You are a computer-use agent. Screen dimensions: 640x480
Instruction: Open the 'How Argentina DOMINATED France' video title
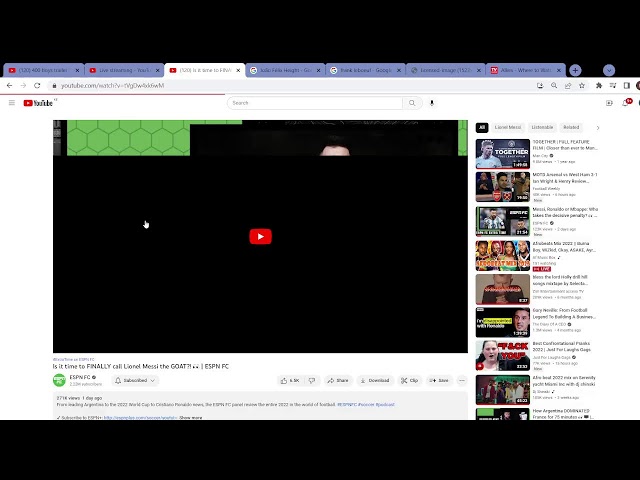pyautogui.click(x=563, y=414)
